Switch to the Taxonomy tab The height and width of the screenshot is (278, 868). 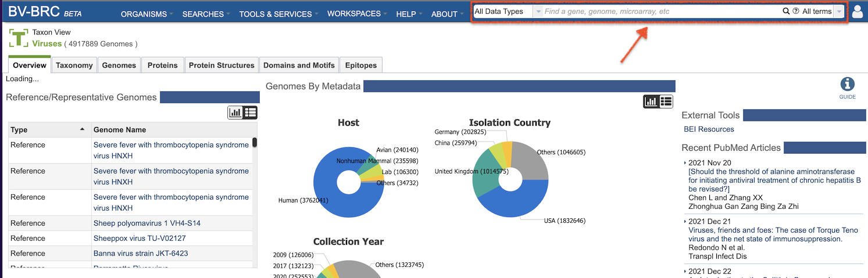[x=74, y=65]
